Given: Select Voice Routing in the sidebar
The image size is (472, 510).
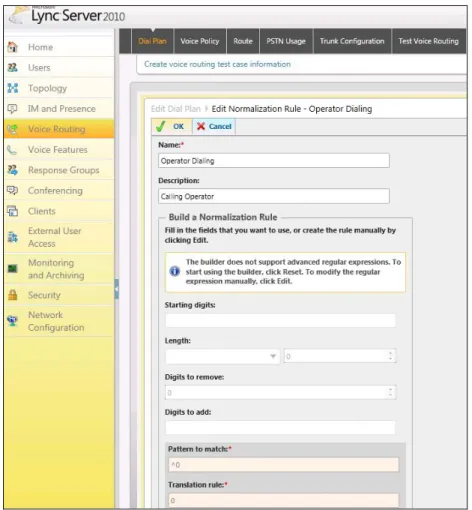Looking at the screenshot, I should (x=60, y=129).
